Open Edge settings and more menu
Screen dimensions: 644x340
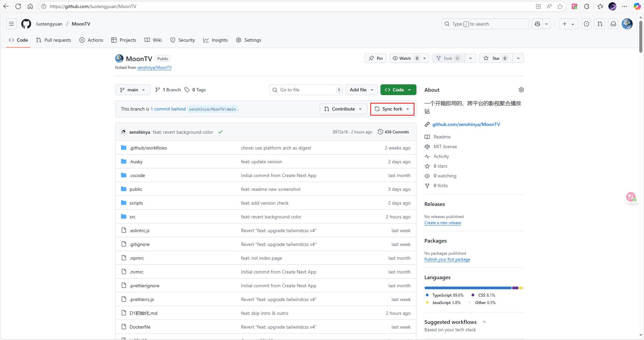coord(625,6)
